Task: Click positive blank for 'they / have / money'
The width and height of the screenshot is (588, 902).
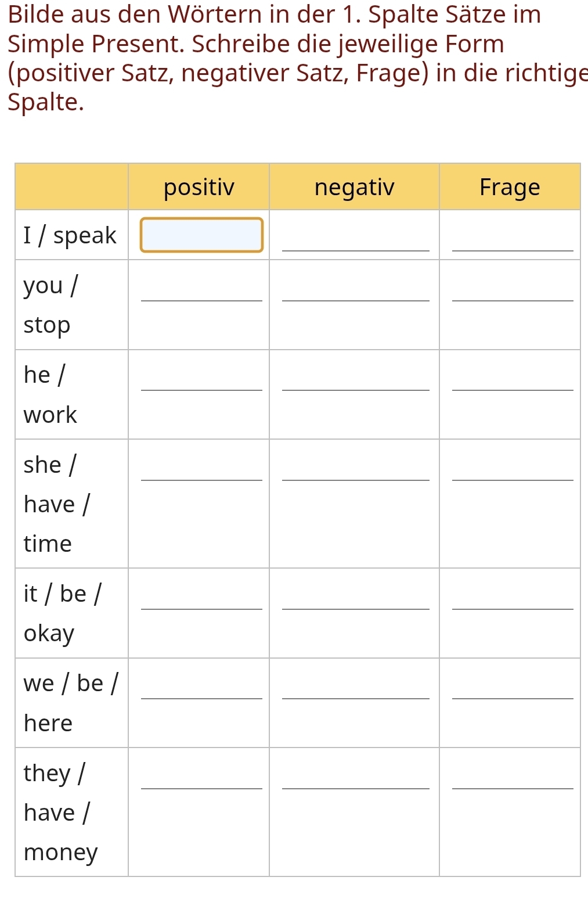Action: click(201, 773)
